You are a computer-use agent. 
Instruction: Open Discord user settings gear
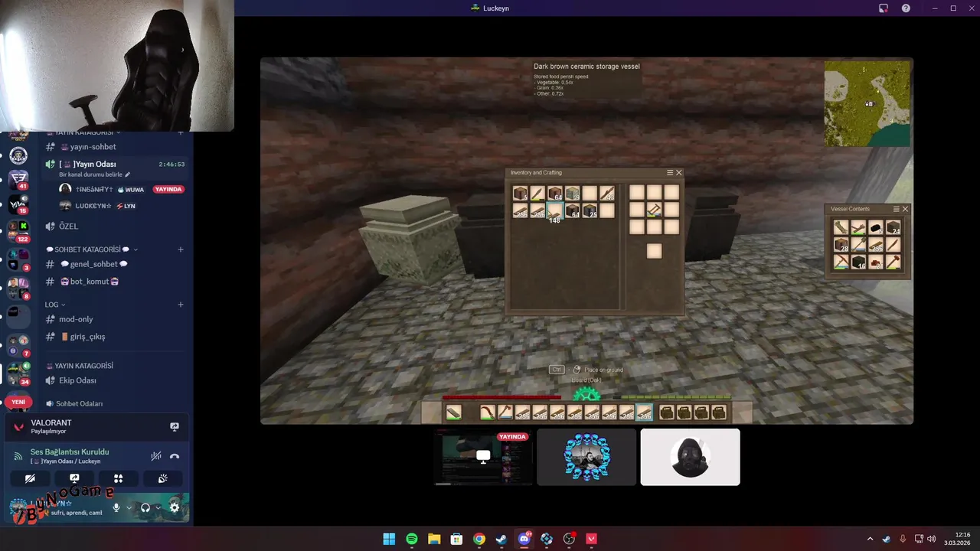175,507
